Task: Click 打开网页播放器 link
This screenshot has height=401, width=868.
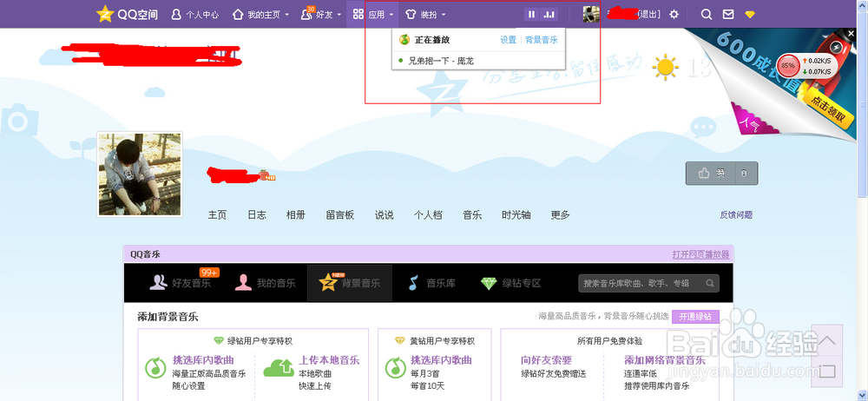Action: pyautogui.click(x=700, y=254)
